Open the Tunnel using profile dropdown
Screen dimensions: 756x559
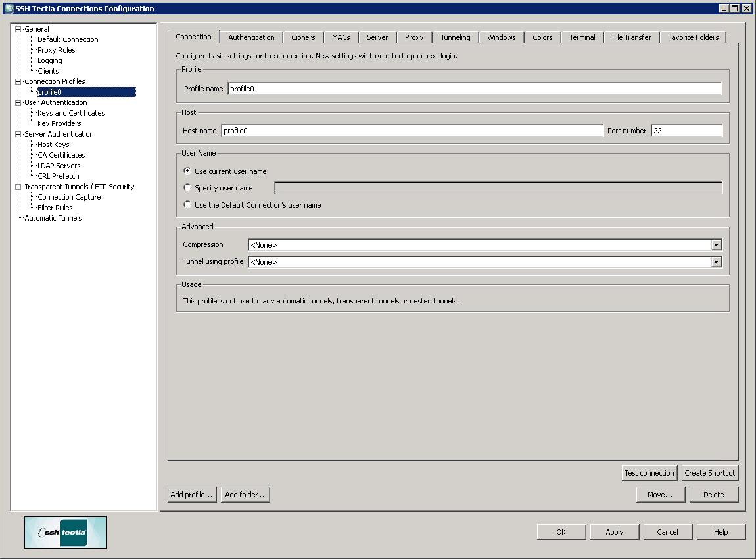tap(716, 261)
